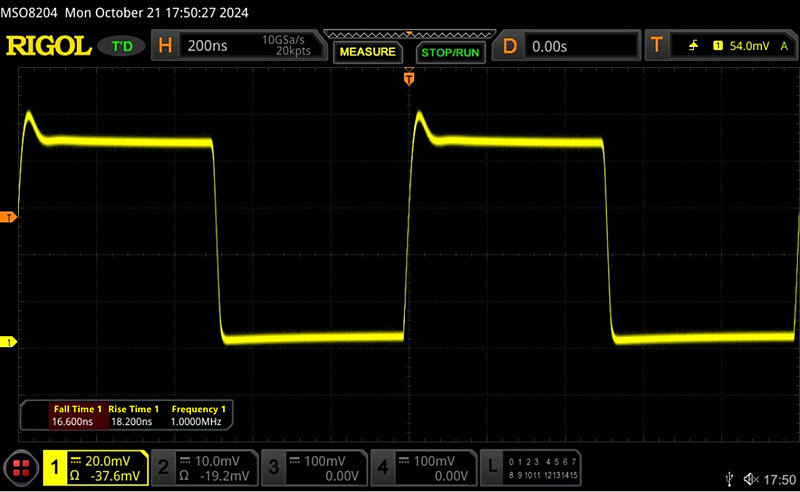Toggle the logic analyzer L digital channels label
Image resolution: width=800 pixels, height=492 pixels.
531,468
